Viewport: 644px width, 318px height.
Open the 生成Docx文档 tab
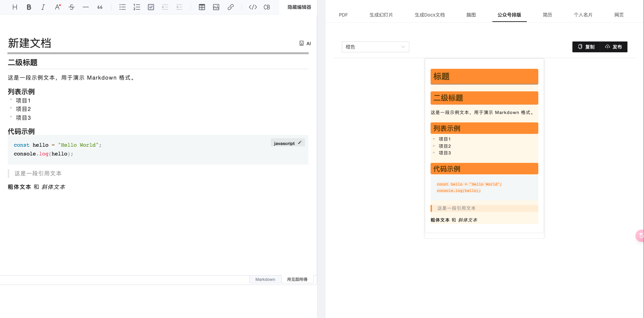pos(430,15)
